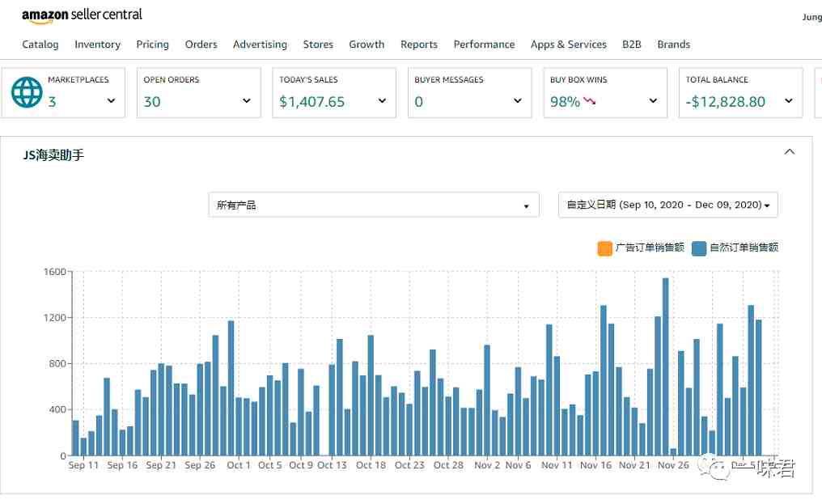Image resolution: width=822 pixels, height=504 pixels.
Task: Click the BUY BOX WINS card label
Action: click(x=578, y=80)
